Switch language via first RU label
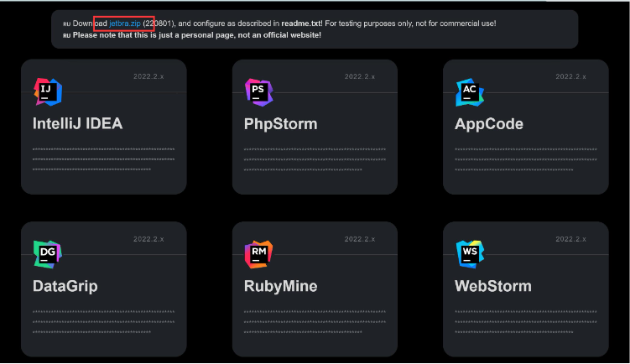This screenshot has height=364, width=630. [x=67, y=24]
